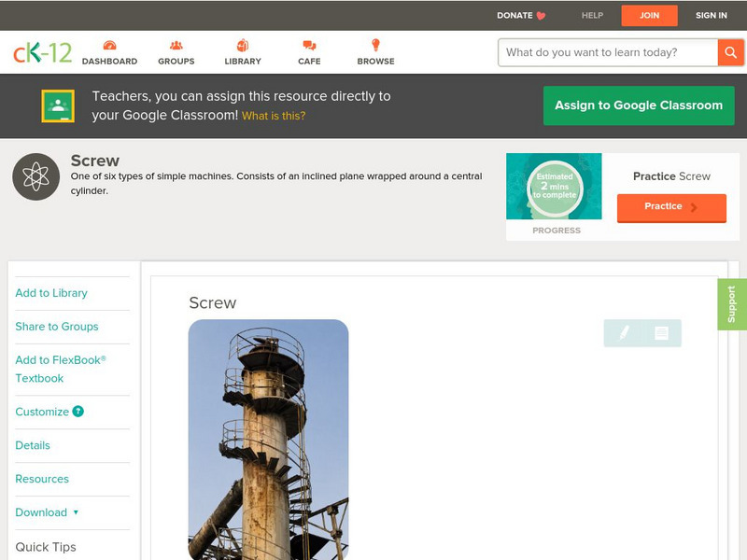Click the bold 'Screw' concept title
The image size is (747, 560).
[x=95, y=161]
